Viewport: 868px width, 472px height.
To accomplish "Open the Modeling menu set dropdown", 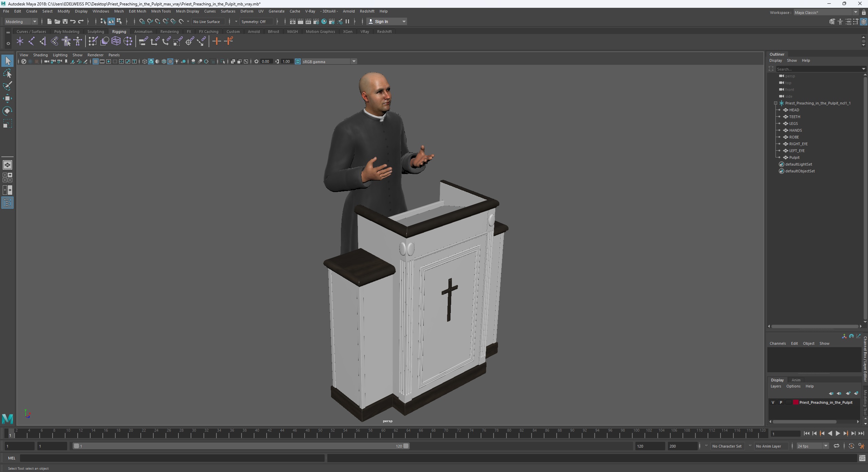I will pos(21,21).
